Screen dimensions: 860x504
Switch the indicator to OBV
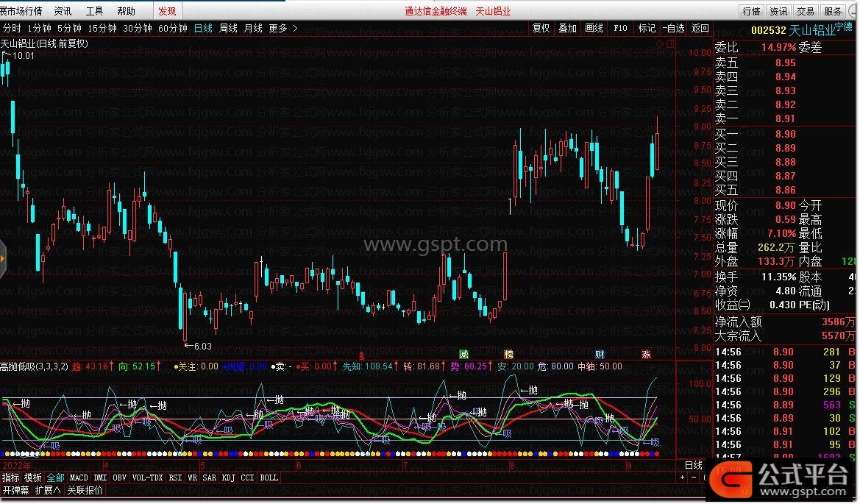click(120, 478)
